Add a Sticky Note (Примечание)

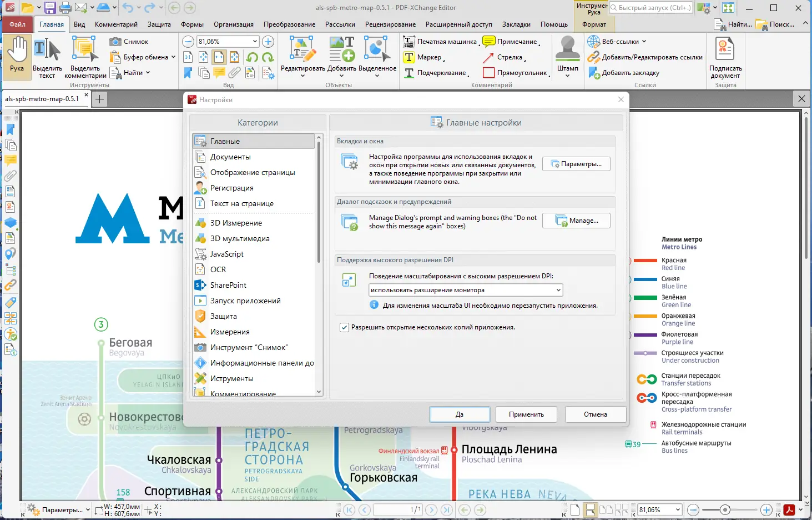click(x=511, y=42)
